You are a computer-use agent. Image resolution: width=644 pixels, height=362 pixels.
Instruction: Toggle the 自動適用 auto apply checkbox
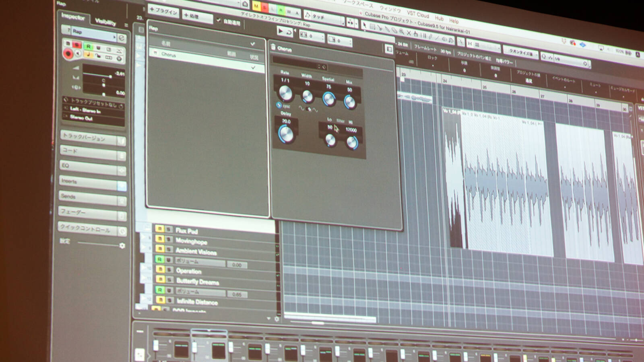(219, 20)
